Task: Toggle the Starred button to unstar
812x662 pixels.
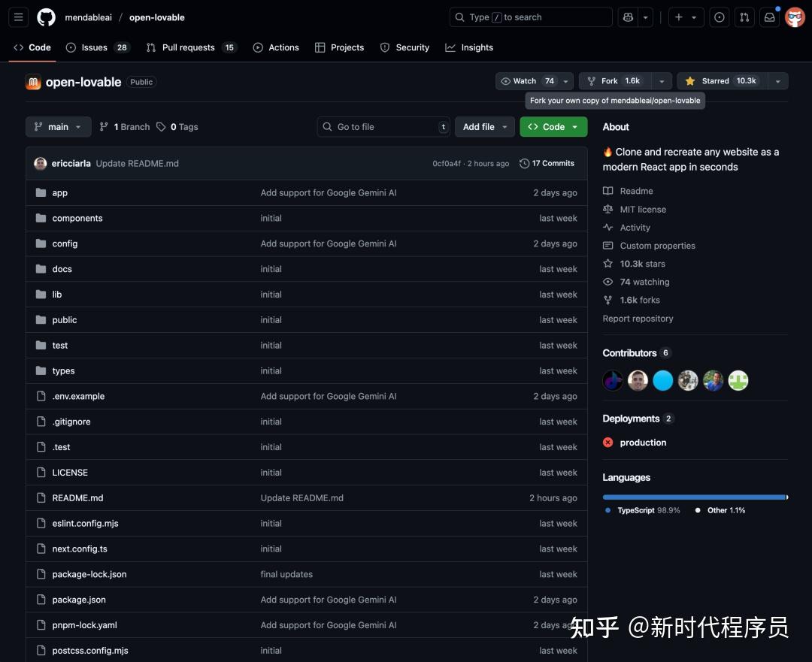Action: pos(721,81)
